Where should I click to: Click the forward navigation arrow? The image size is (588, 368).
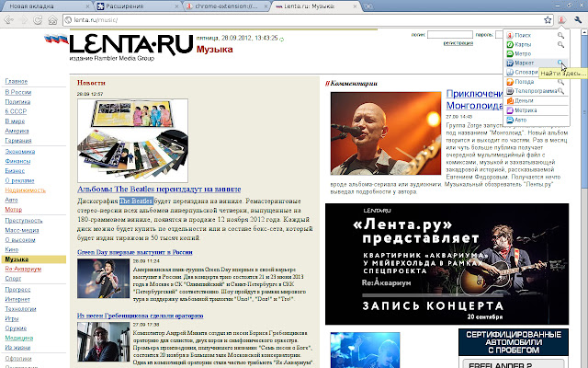[24, 19]
